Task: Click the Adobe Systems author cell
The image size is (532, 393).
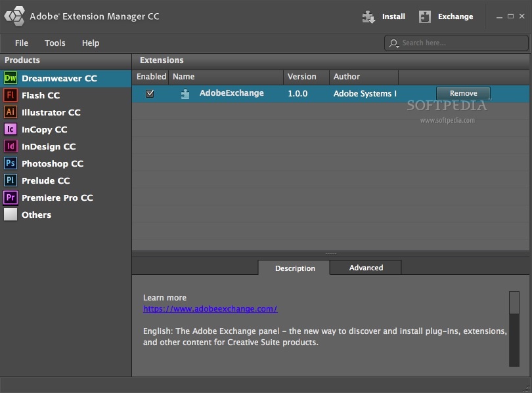Action: tap(365, 94)
